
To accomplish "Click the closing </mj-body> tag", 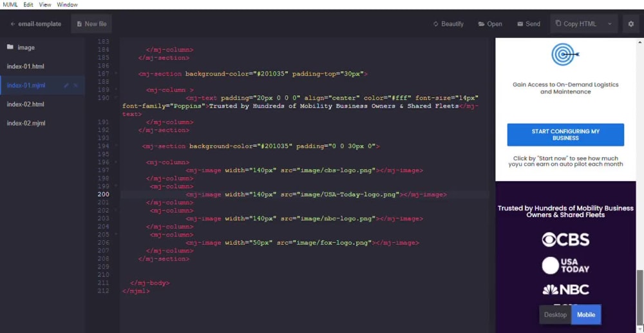I will (150, 283).
